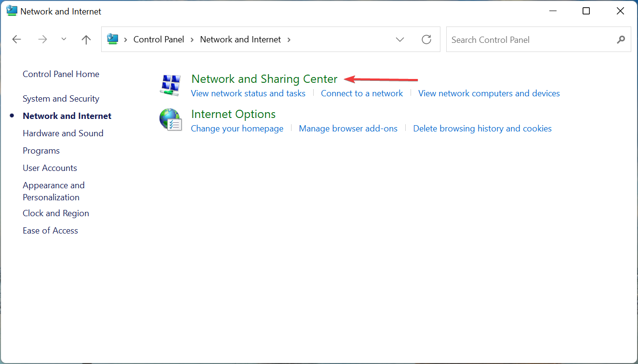The height and width of the screenshot is (364, 638).
Task: Expand recent locations next to Forward arrow
Action: tap(64, 39)
